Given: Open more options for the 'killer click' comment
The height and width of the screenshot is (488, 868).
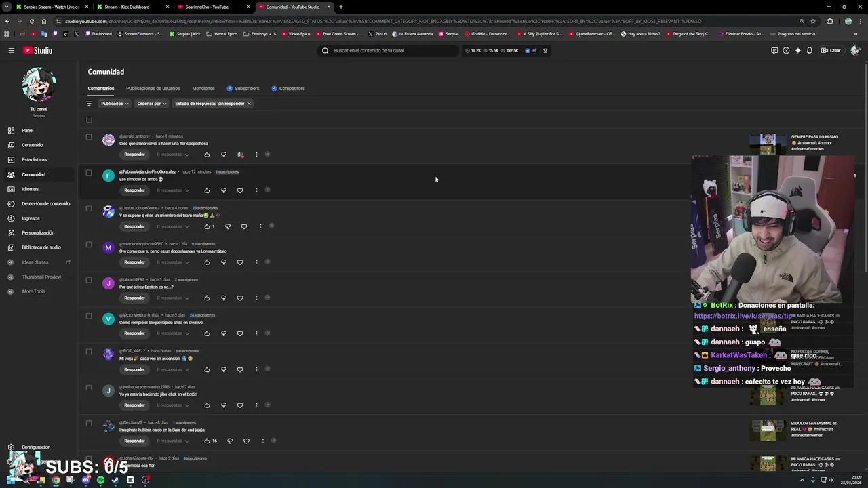Looking at the screenshot, I should point(256,405).
